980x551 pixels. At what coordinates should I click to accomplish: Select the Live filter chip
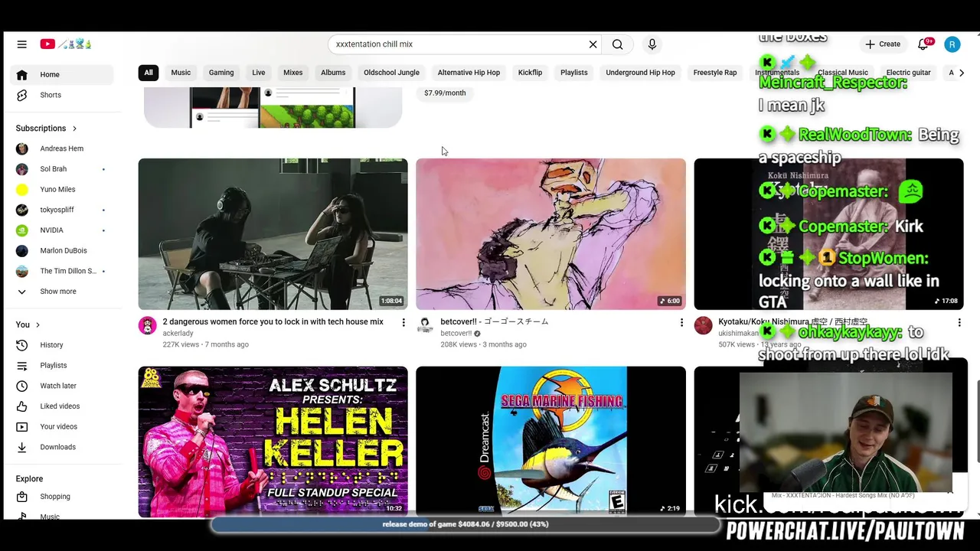pyautogui.click(x=259, y=73)
